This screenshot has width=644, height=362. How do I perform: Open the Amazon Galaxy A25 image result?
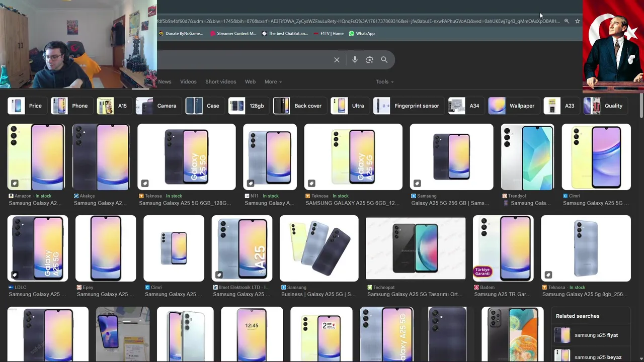36,157
